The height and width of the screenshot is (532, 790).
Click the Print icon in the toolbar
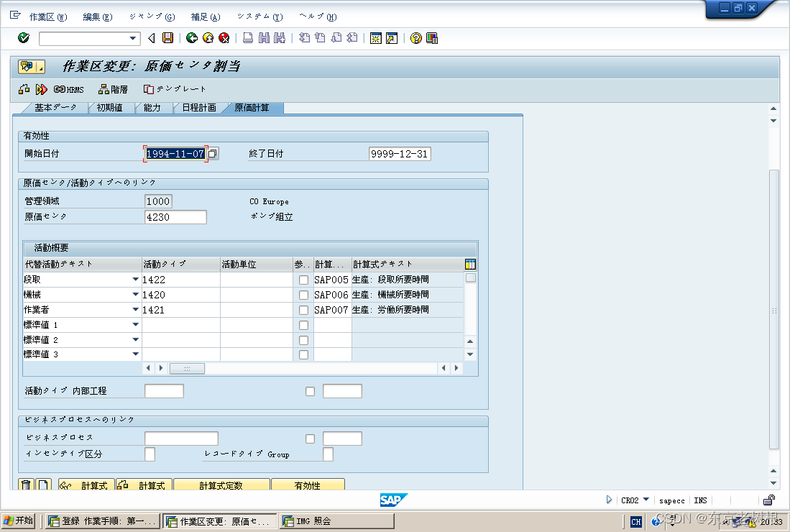coord(248,38)
